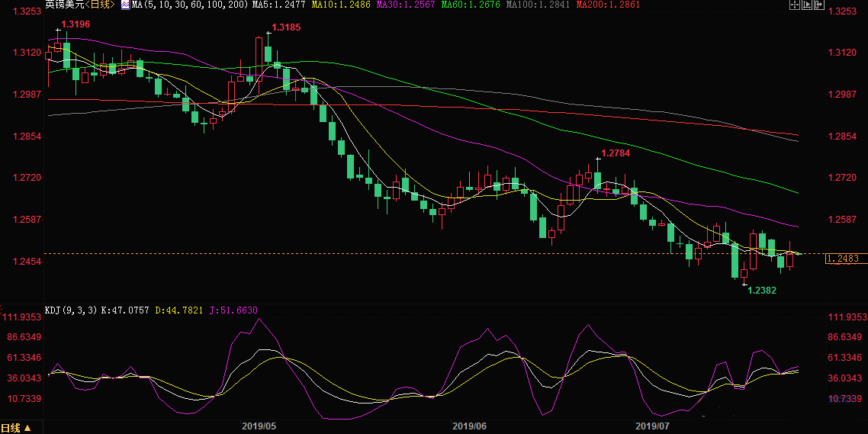
Task: Click the 1.3196 high price marker
Action: [x=76, y=24]
